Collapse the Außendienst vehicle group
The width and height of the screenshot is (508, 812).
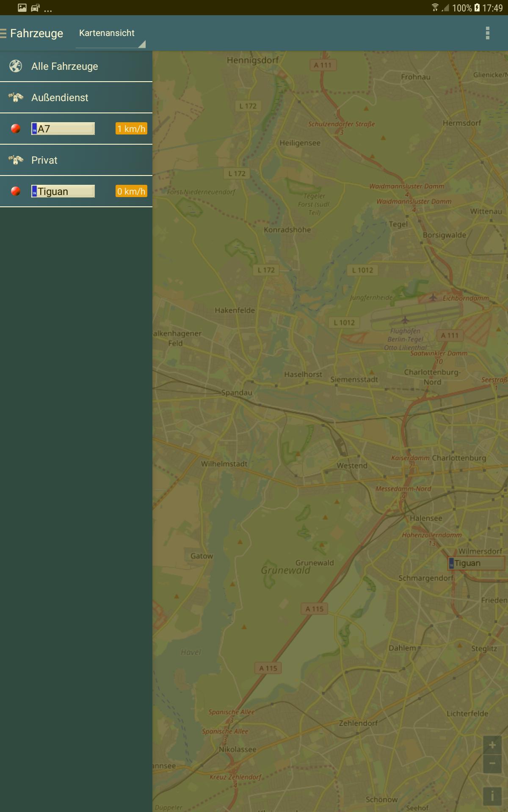(x=60, y=98)
